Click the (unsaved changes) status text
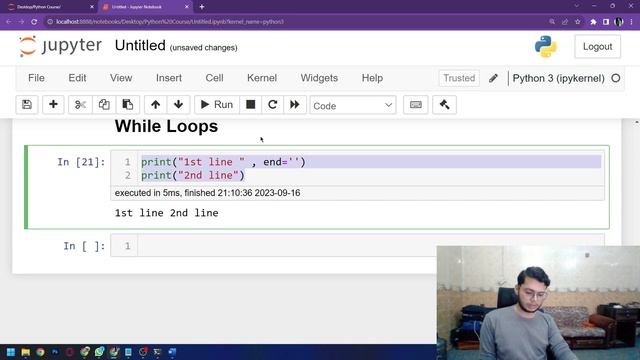 [x=203, y=48]
